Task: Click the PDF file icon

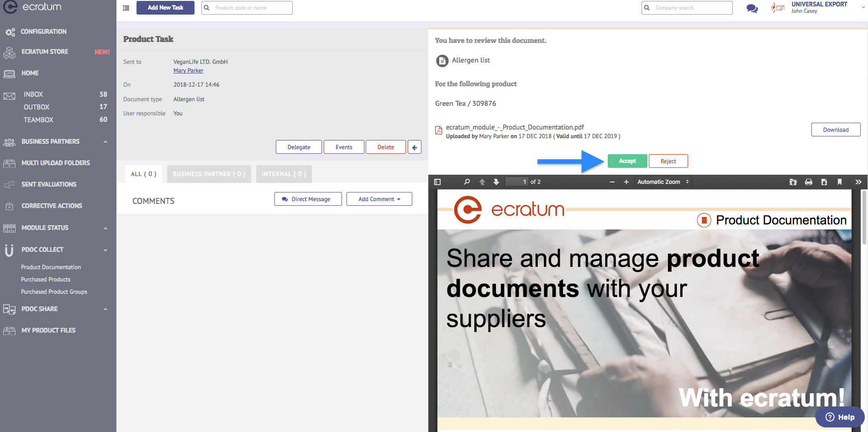Action: (438, 130)
